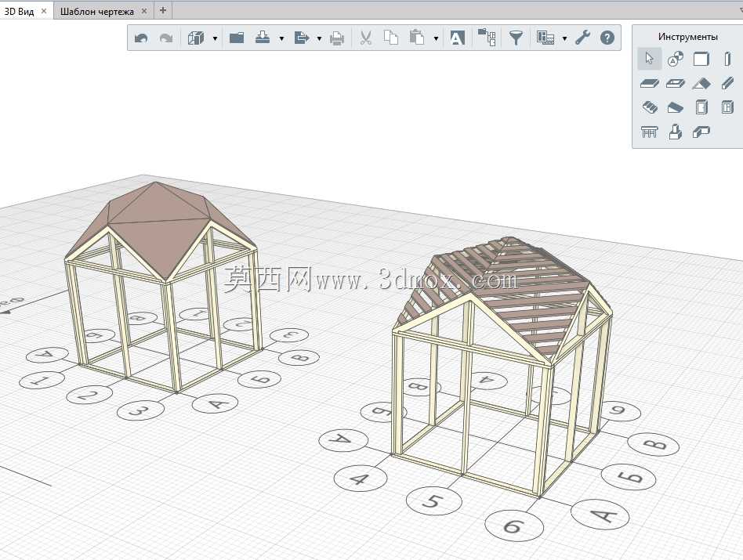Redo the last undone action

[x=166, y=38]
